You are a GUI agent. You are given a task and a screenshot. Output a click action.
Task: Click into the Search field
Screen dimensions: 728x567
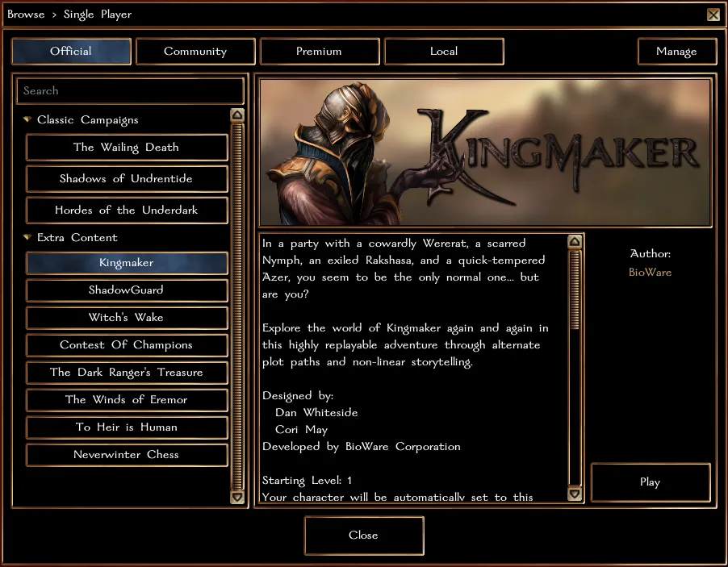129,91
